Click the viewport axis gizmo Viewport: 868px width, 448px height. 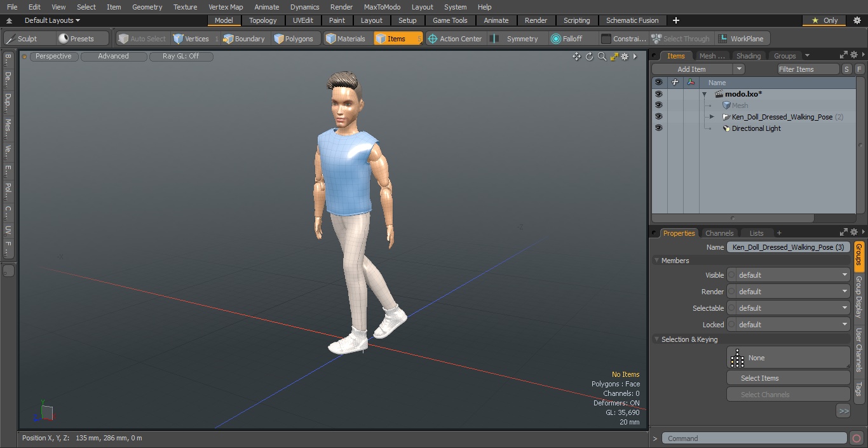[44, 412]
